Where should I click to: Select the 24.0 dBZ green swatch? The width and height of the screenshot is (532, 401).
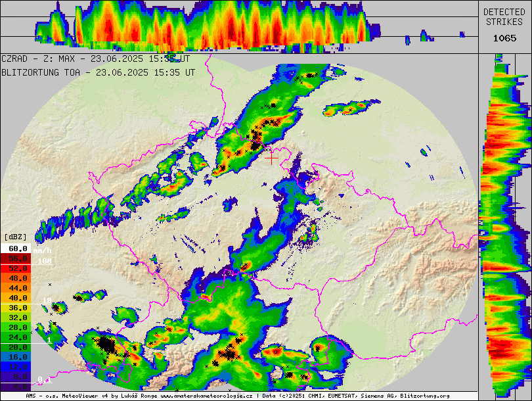pos(16,337)
